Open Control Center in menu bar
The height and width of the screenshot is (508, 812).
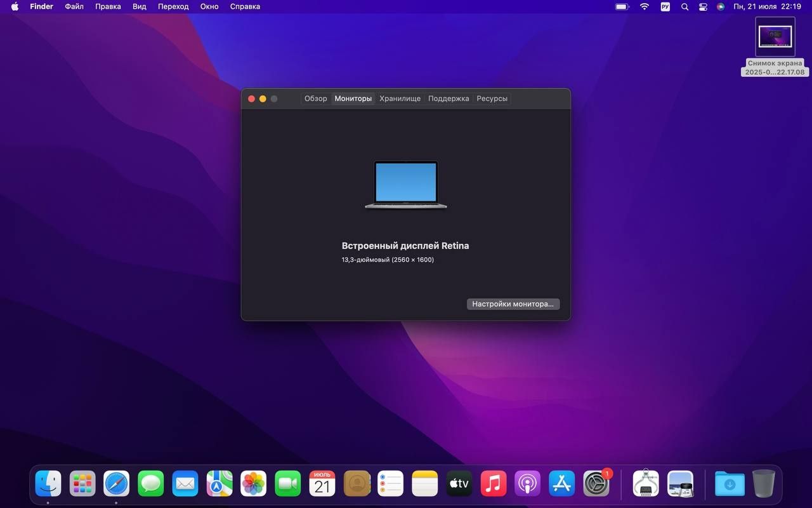coord(703,6)
